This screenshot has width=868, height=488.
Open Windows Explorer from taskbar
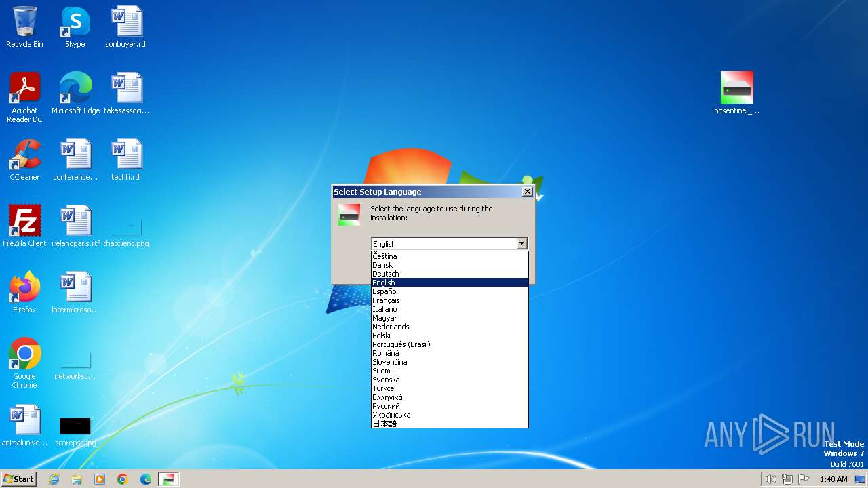tap(77, 479)
